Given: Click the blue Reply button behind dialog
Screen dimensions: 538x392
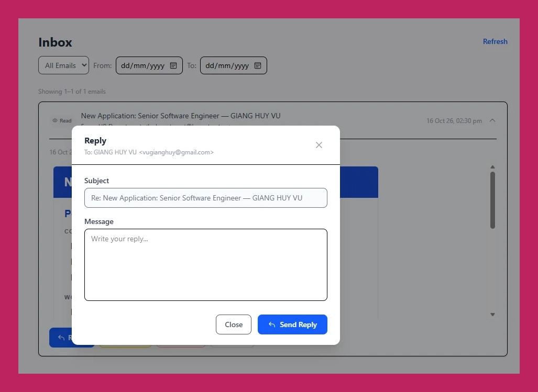Looking at the screenshot, I should tap(61, 338).
